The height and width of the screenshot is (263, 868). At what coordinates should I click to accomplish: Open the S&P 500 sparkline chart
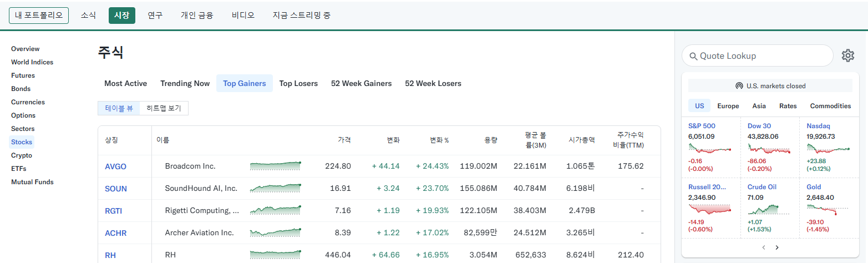coord(709,149)
